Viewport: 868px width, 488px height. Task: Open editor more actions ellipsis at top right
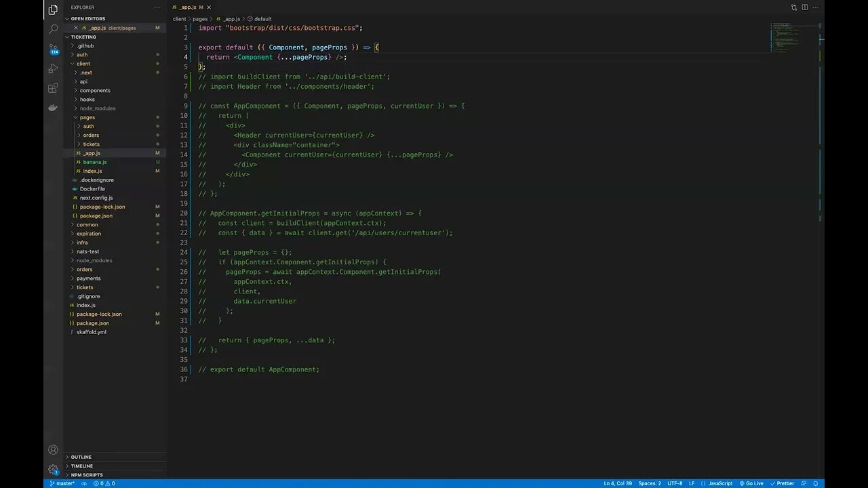pyautogui.click(x=816, y=7)
